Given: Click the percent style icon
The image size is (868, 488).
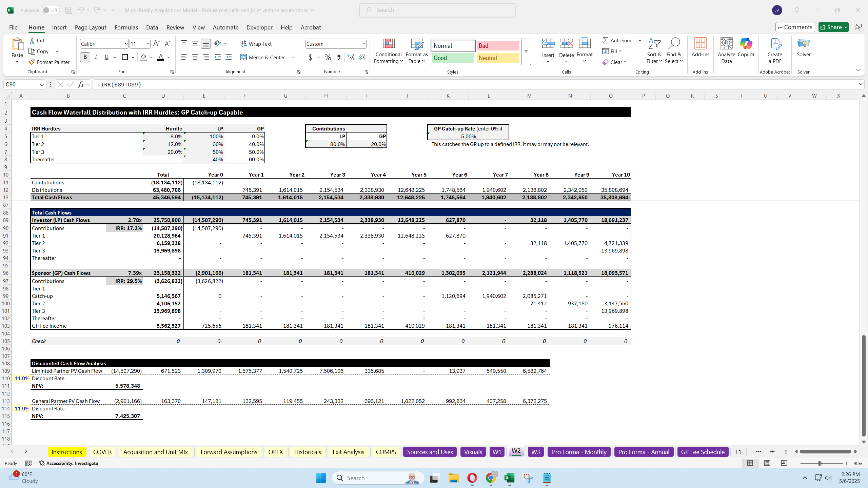Looking at the screenshot, I should tap(328, 57).
